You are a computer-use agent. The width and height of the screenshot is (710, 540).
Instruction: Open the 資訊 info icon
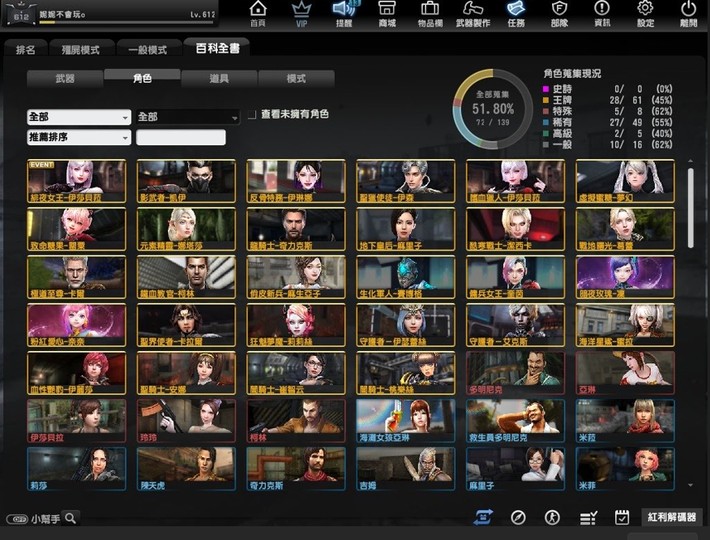click(602, 14)
